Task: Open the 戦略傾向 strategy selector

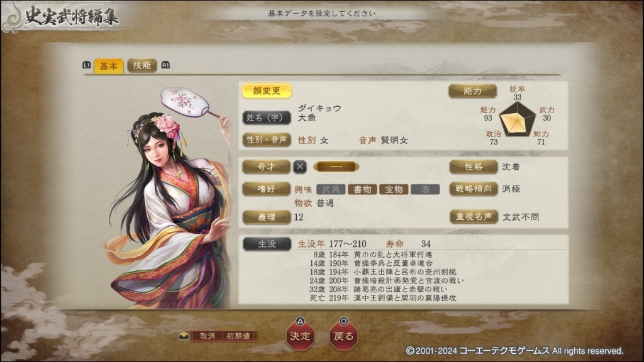Action: click(x=474, y=189)
